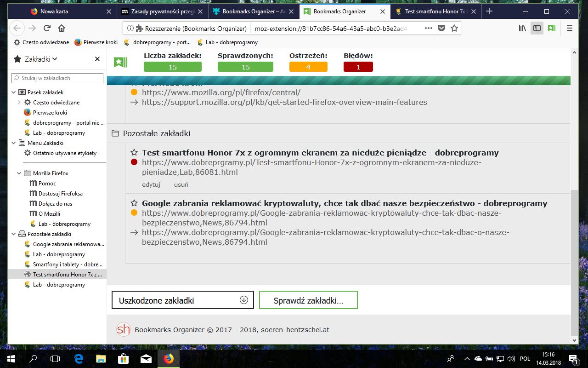Image resolution: width=588 pixels, height=368 pixels.
Task: Click the page vertical scrollbar
Action: tap(574, 263)
